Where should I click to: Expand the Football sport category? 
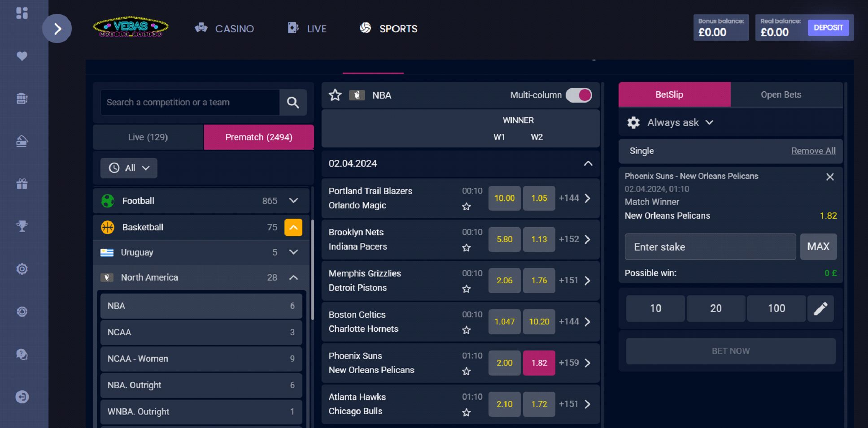pos(293,201)
